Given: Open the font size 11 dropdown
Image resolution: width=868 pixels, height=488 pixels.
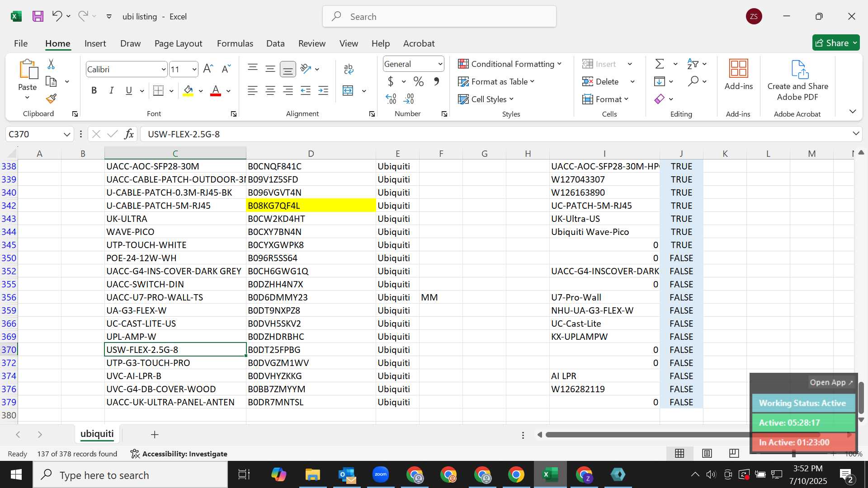Looking at the screenshot, I should click(x=194, y=70).
